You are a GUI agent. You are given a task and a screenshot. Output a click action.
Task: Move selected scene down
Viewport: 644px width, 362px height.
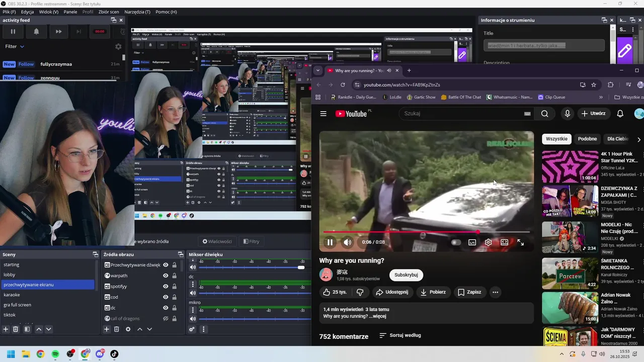tap(48, 329)
